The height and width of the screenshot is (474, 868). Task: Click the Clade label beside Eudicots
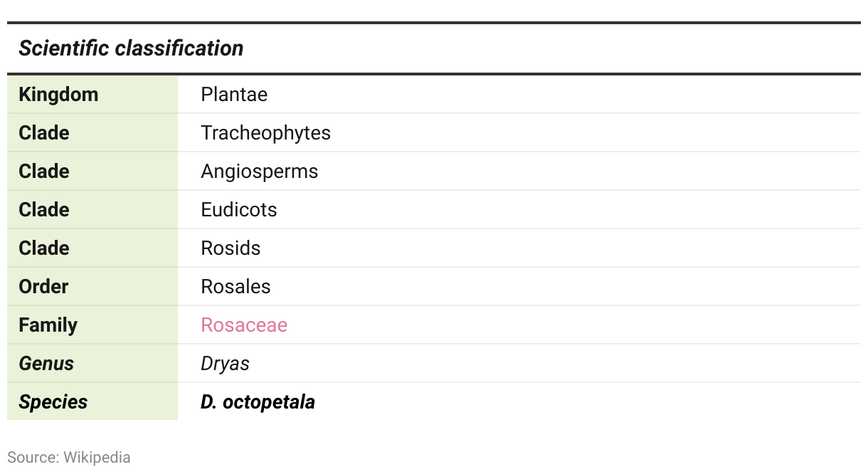44,210
